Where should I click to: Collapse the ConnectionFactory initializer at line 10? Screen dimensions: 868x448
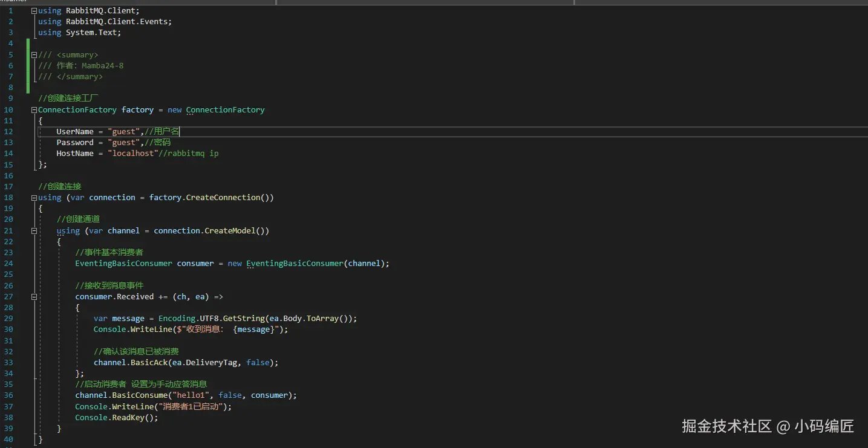click(34, 109)
